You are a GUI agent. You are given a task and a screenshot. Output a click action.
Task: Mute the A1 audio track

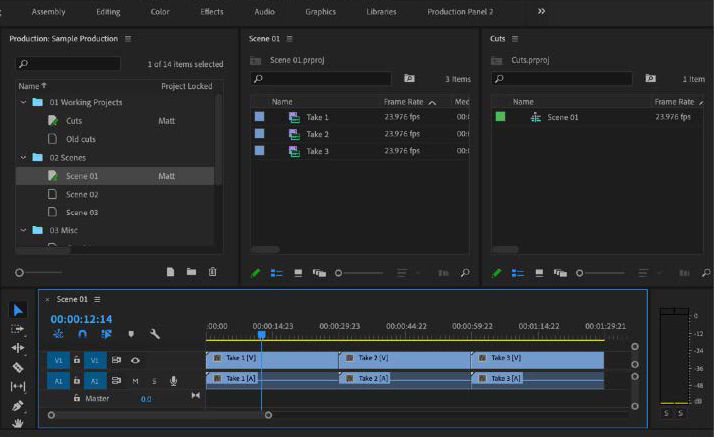click(x=135, y=380)
